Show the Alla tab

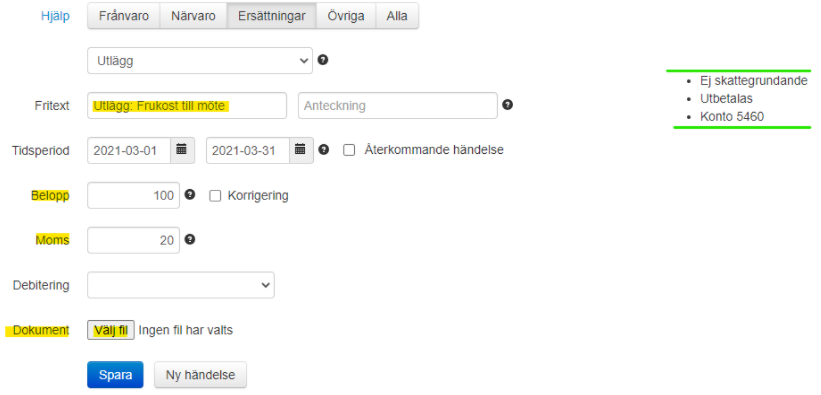pos(397,16)
